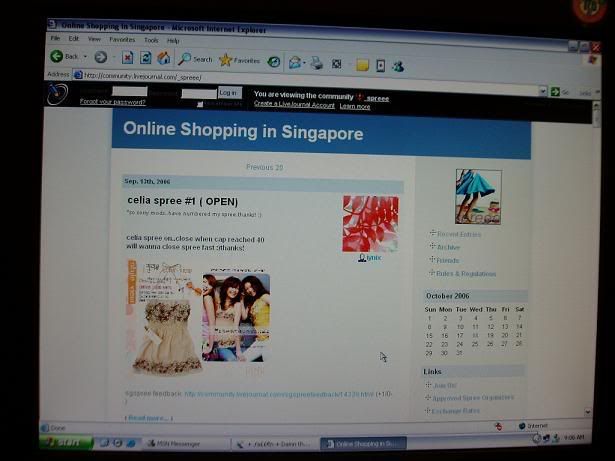Open the Mail icon dropdown arrow
The height and width of the screenshot is (461, 615).
304,63
